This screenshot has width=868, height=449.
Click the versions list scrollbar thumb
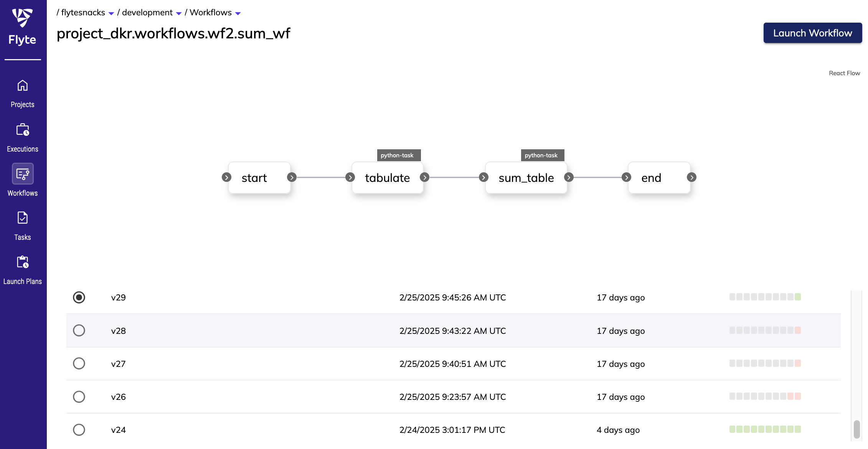coord(856,429)
